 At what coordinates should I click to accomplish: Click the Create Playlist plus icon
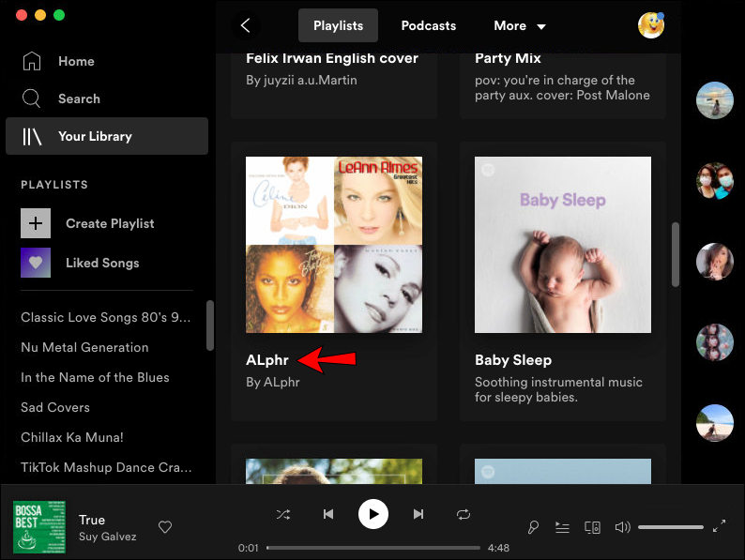(x=36, y=223)
